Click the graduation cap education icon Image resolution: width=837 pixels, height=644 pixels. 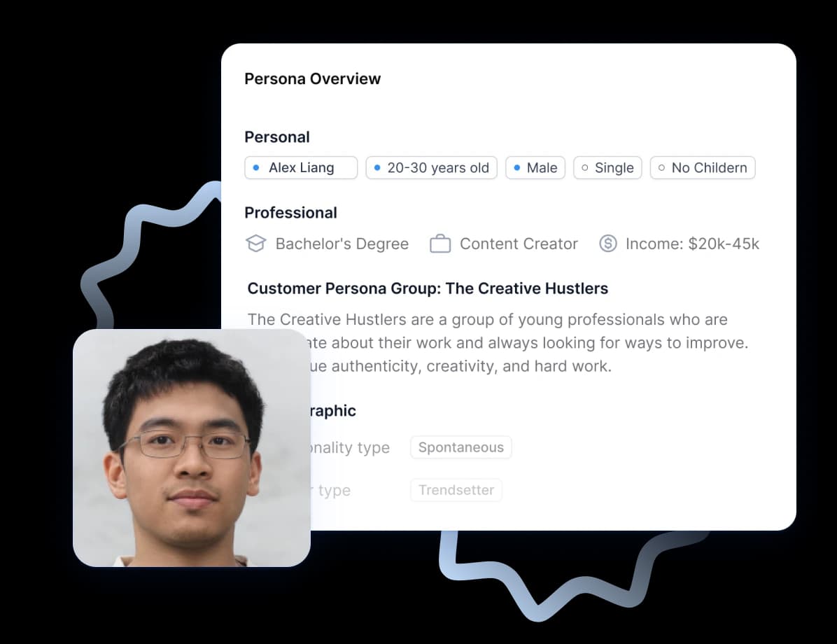[256, 243]
